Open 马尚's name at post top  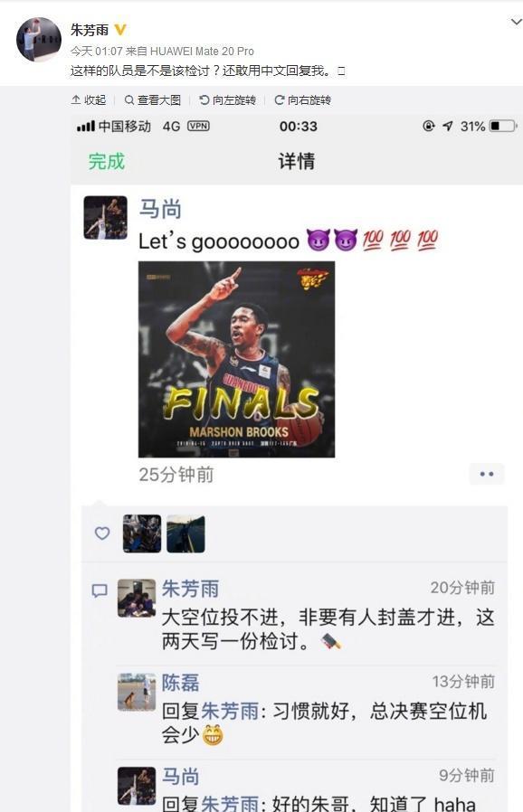[160, 209]
